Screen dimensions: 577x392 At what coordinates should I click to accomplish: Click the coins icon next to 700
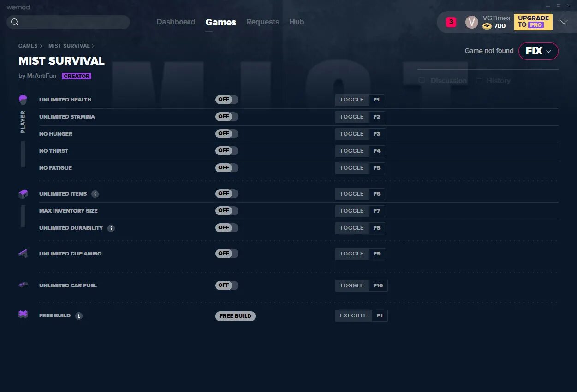(487, 26)
